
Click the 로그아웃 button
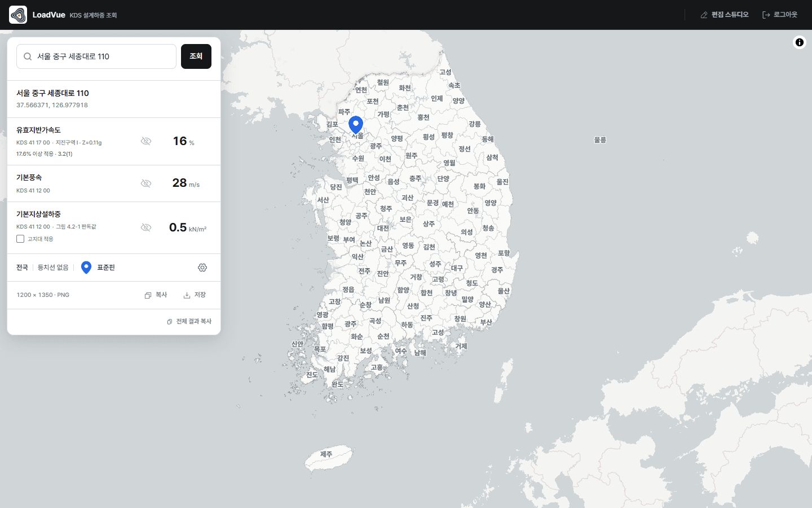point(780,15)
